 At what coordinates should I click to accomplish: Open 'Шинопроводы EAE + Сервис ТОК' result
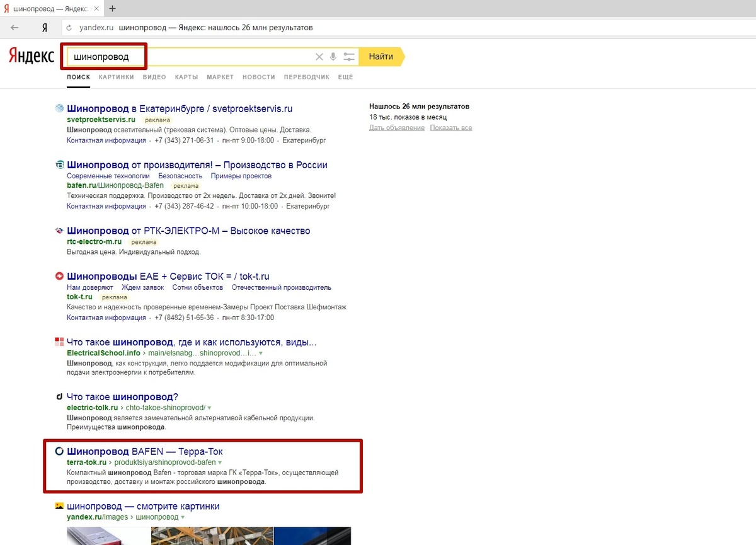168,276
